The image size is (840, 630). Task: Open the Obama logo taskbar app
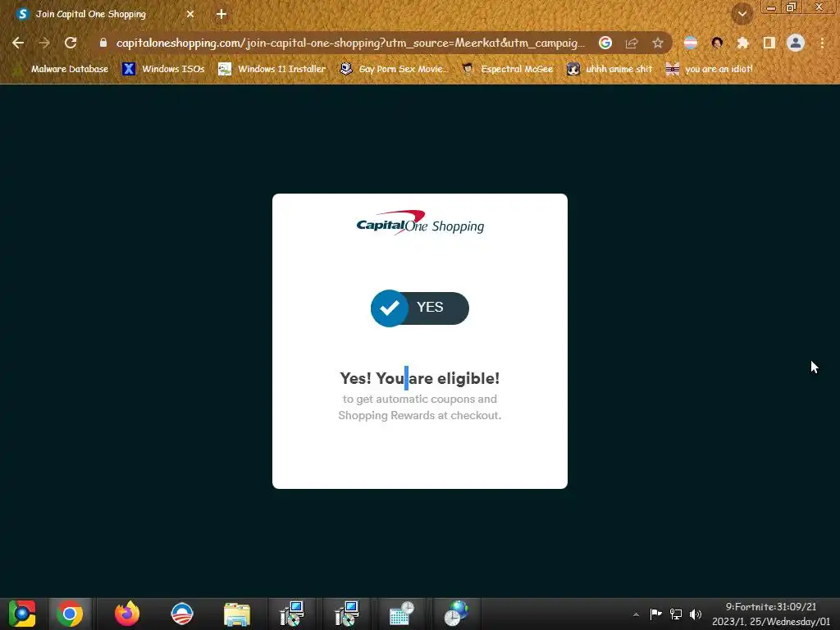click(182, 614)
